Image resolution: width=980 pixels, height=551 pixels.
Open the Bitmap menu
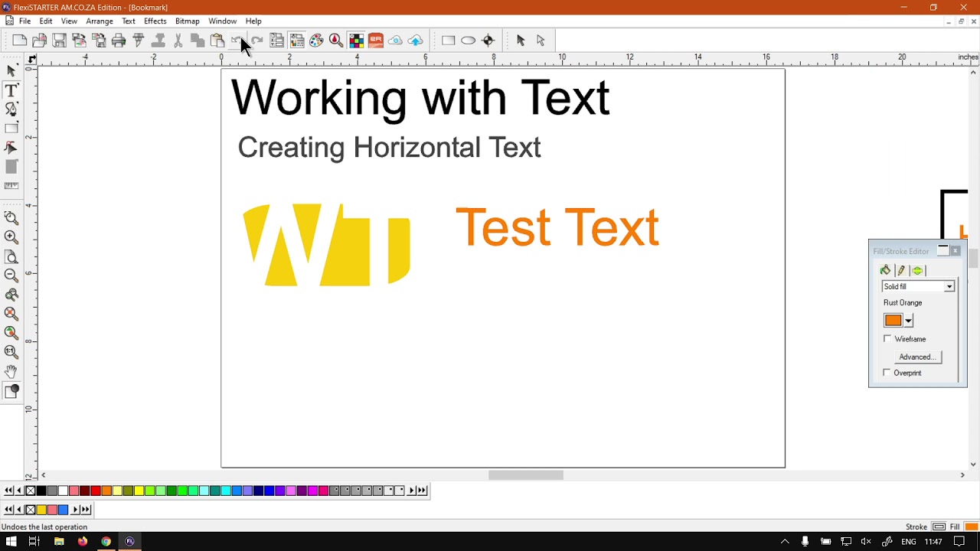187,21
